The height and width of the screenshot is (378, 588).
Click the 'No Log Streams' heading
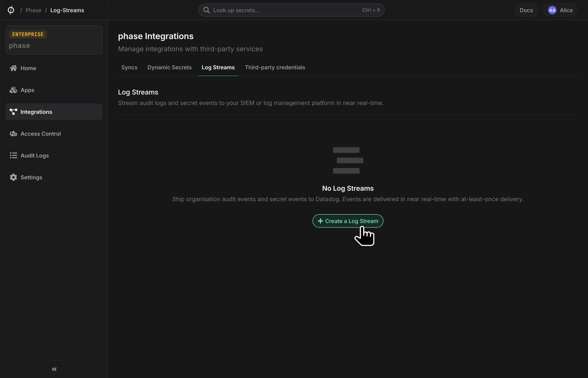coord(348,188)
